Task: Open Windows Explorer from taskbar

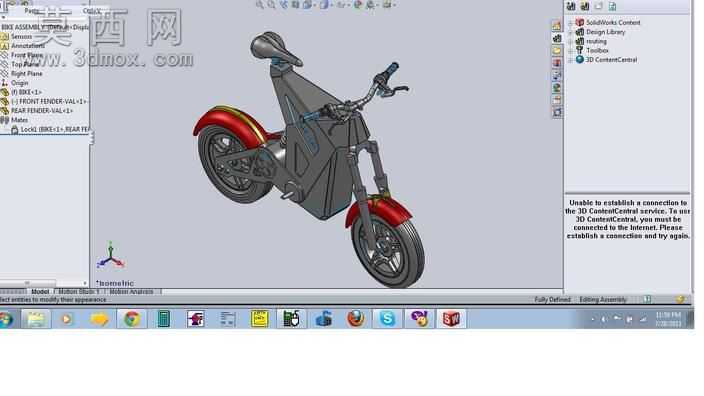Action: point(36,319)
